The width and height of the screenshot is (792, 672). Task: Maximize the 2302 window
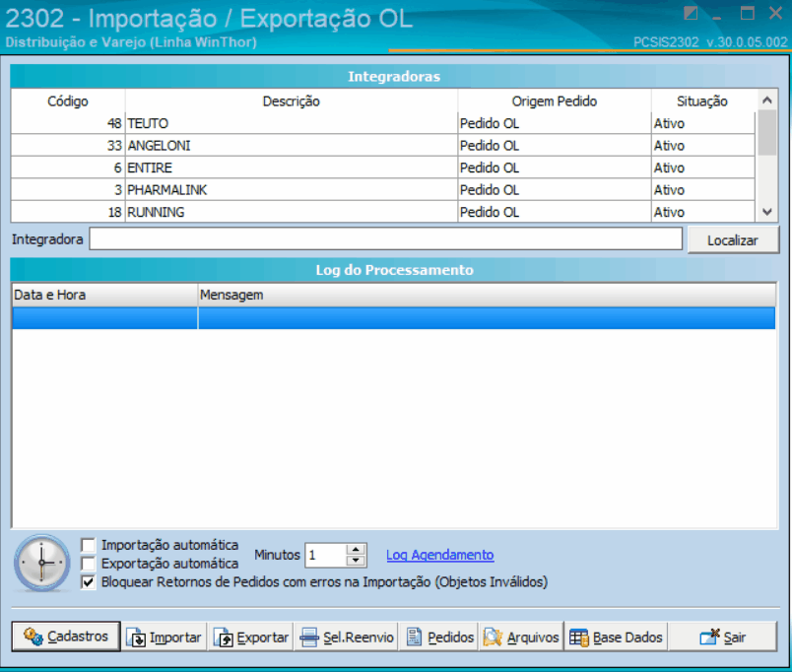(747, 13)
